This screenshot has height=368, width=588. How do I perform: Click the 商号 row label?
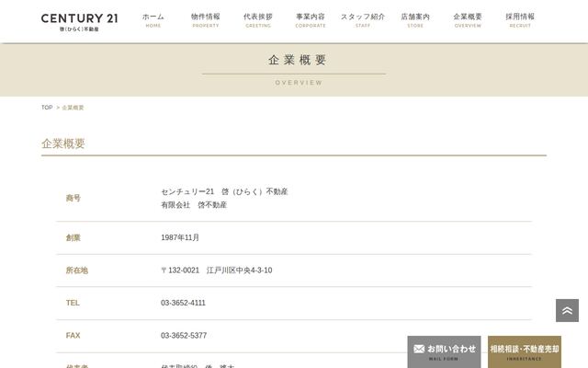[73, 198]
